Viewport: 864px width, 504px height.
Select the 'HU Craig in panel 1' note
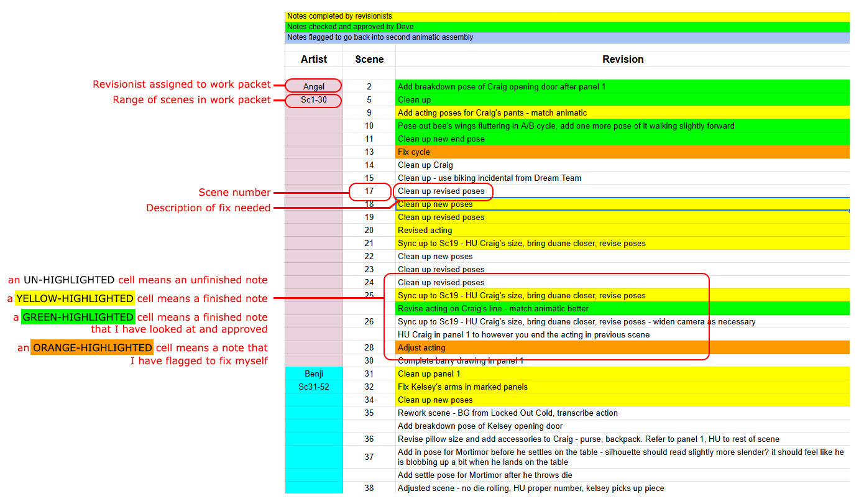point(623,334)
